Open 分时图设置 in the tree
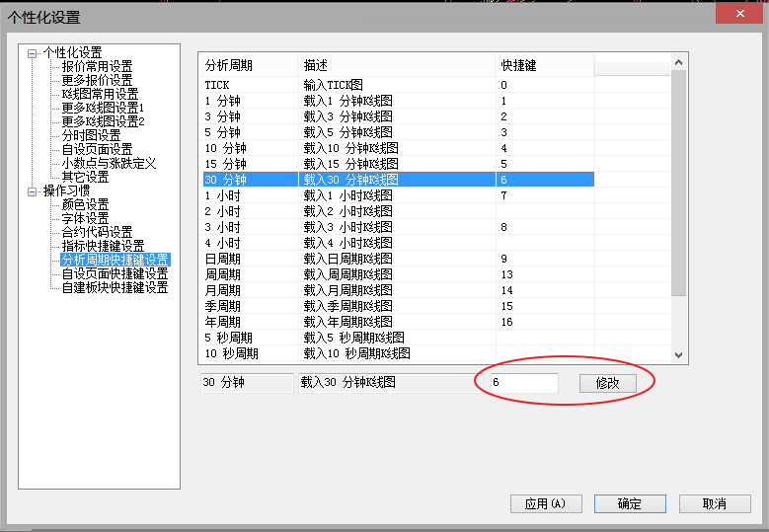Viewport: 769px width, 532px height. (91, 135)
